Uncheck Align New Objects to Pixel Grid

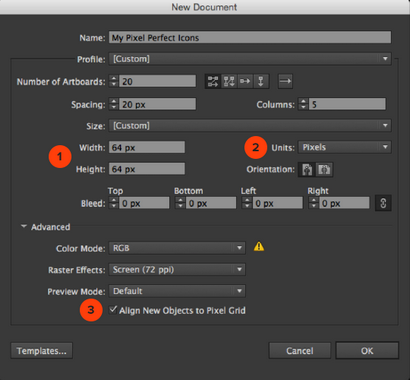pyautogui.click(x=113, y=310)
